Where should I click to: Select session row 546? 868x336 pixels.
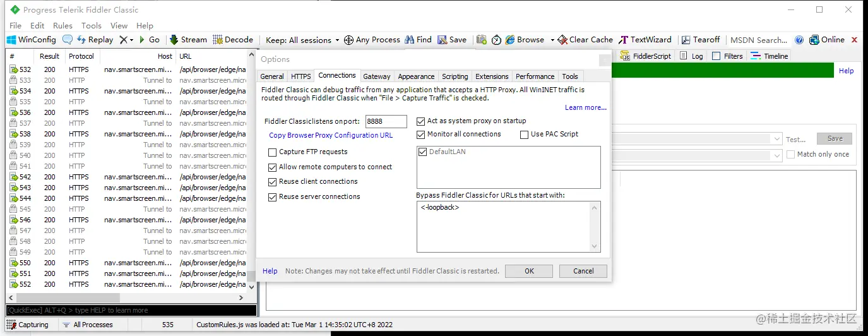(126, 220)
